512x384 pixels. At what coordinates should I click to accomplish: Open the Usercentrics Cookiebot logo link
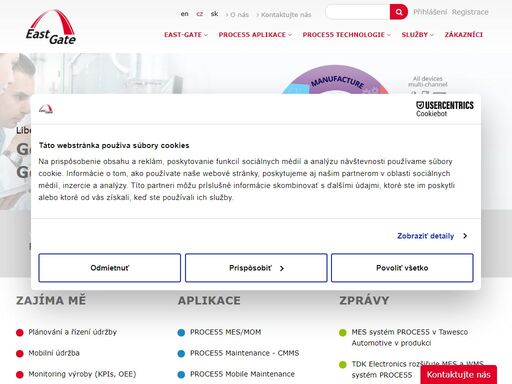coord(445,109)
